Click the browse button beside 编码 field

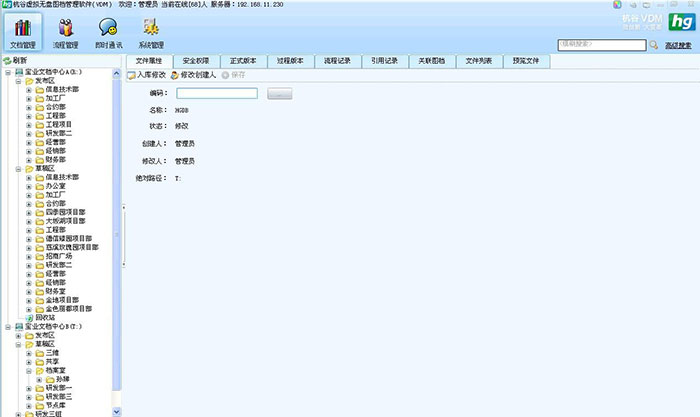pyautogui.click(x=279, y=94)
